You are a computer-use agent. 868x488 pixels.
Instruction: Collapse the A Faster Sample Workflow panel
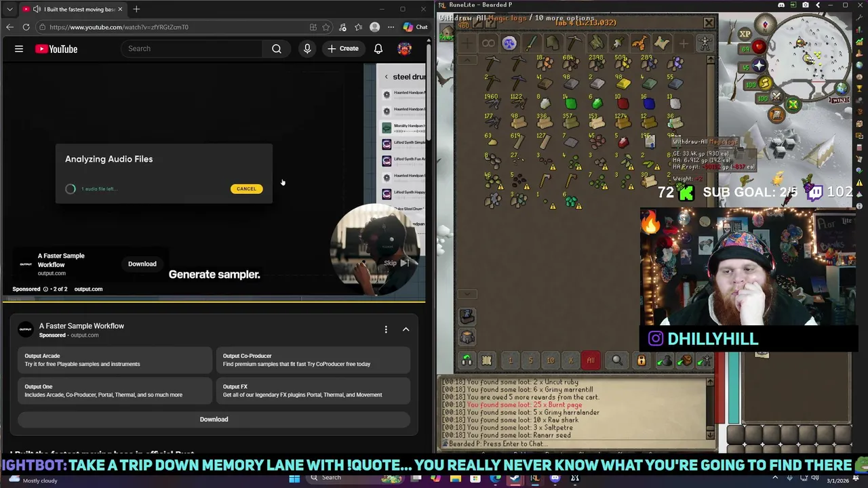[406, 329]
